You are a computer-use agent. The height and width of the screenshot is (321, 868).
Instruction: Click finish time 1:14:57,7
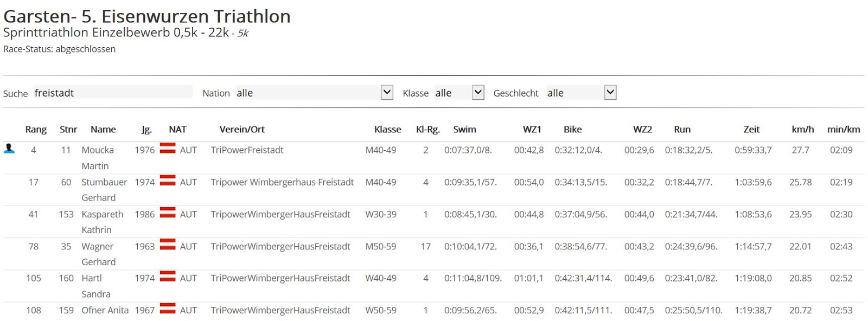click(x=753, y=246)
